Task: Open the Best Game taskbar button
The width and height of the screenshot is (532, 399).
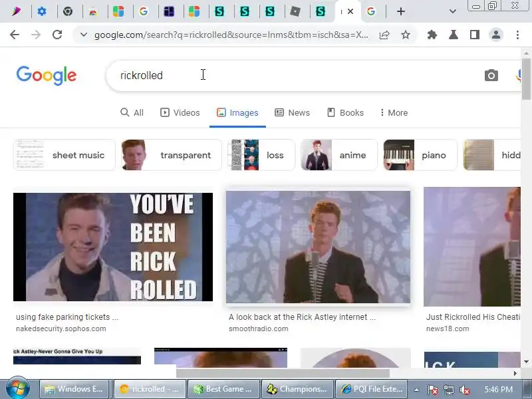Action: [x=223, y=389]
